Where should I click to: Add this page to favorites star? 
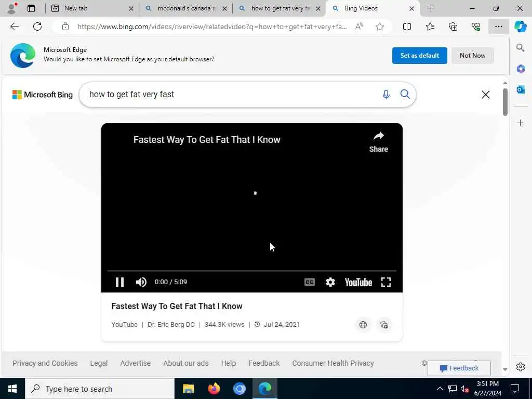(x=380, y=26)
